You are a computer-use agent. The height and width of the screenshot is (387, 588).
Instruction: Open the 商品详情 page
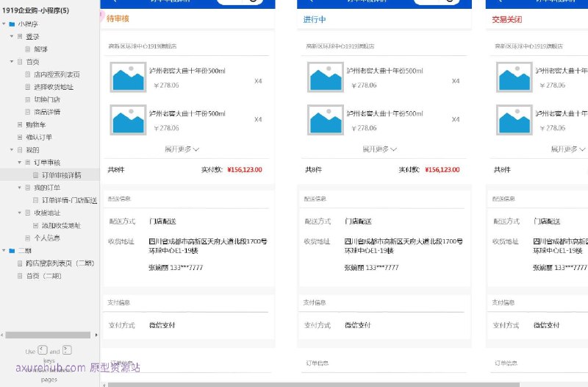pos(47,112)
